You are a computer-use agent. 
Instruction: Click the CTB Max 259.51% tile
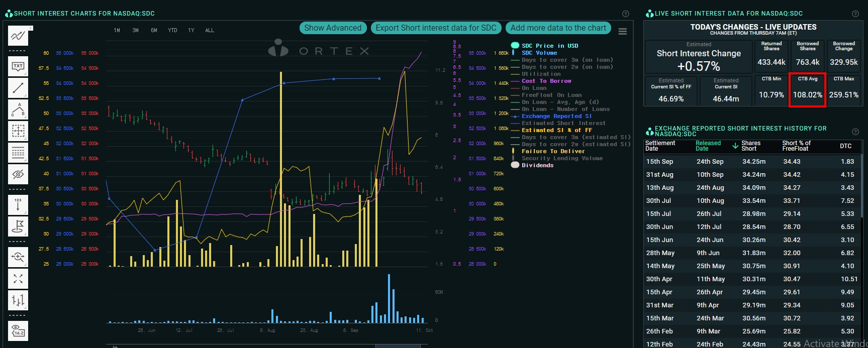[843, 90]
